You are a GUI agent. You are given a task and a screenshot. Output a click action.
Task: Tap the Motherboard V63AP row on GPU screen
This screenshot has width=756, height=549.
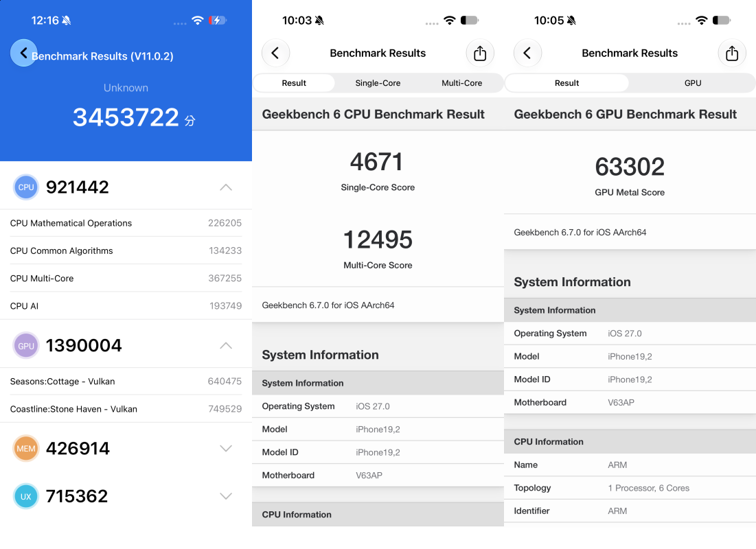click(630, 402)
